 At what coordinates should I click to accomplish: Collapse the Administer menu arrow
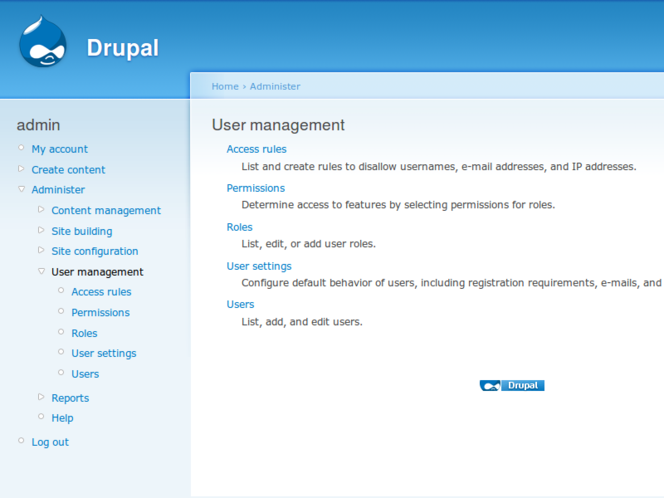click(21, 189)
